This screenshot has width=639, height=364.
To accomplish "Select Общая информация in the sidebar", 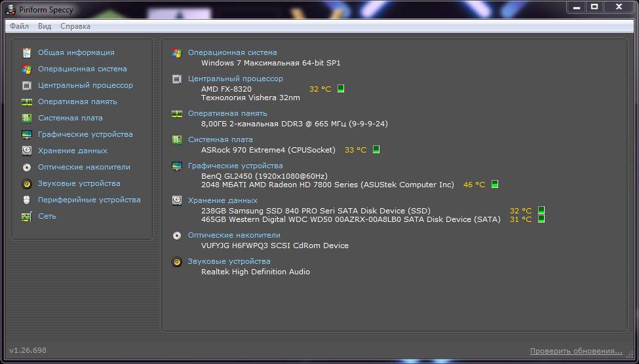I will coord(76,52).
